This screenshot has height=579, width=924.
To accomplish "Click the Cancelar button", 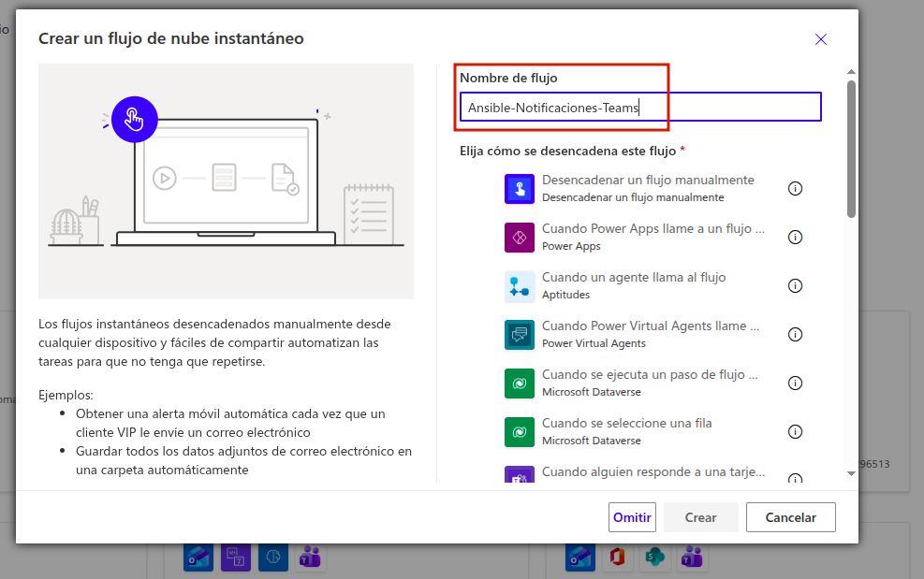I will [790, 517].
